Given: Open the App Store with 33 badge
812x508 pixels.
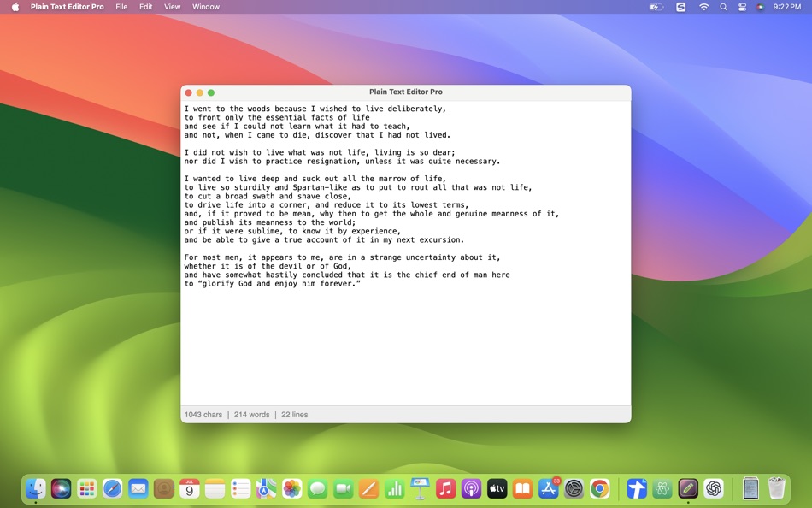Looking at the screenshot, I should point(548,488).
